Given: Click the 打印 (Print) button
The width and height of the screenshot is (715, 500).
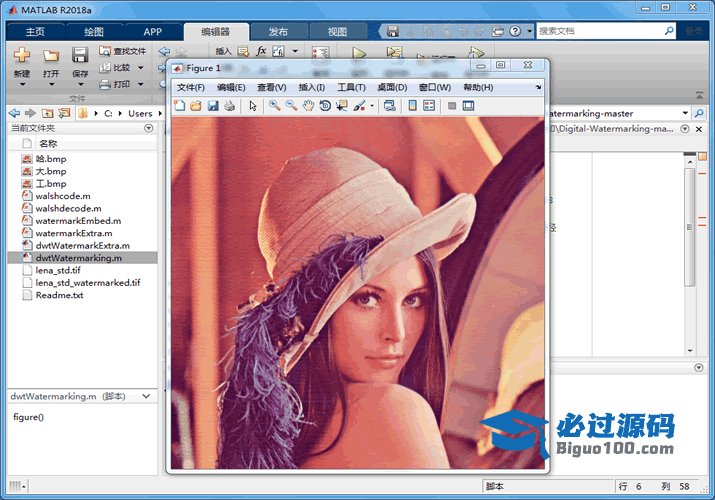Looking at the screenshot, I should 116,84.
